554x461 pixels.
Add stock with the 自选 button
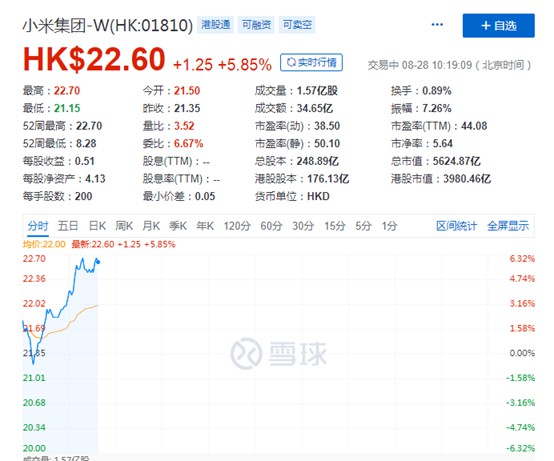499,25
